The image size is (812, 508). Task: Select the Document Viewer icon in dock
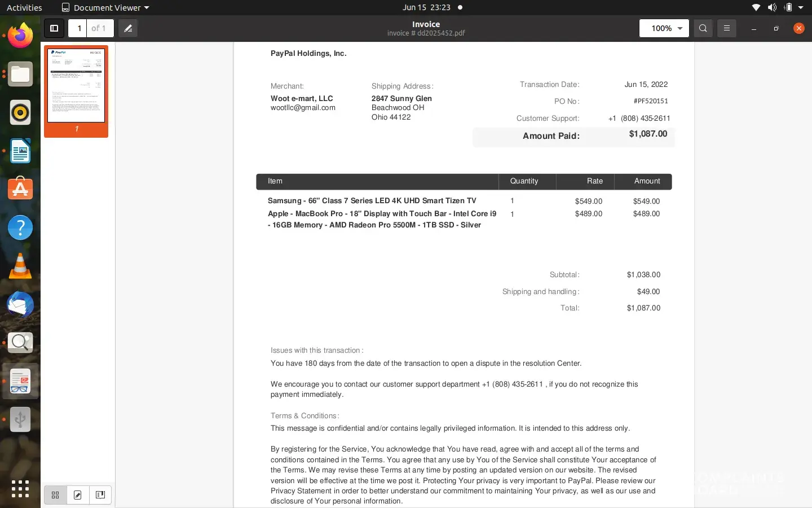20,381
